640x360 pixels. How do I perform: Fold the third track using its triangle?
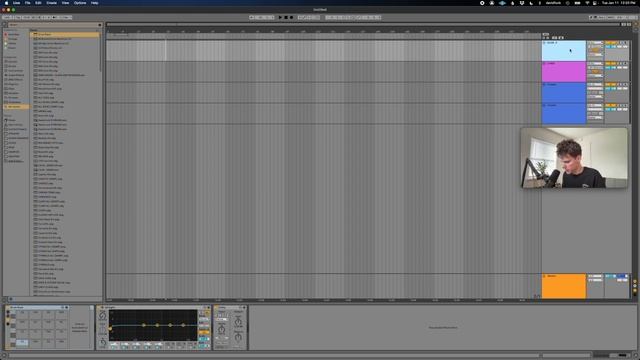544,85
